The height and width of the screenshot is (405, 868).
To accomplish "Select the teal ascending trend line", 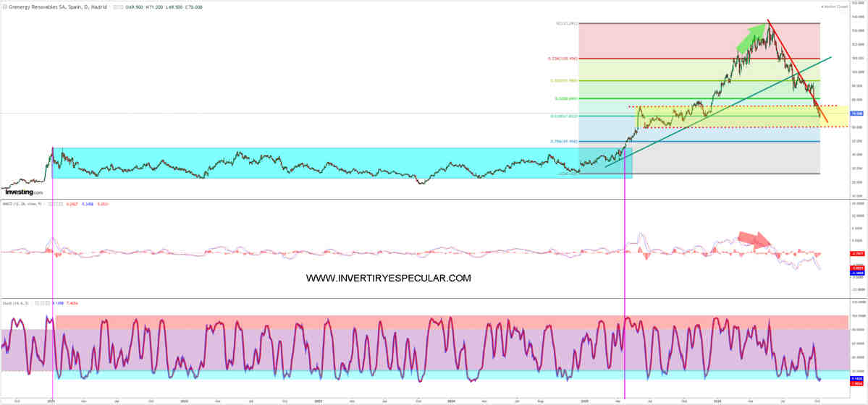I will pyautogui.click(x=719, y=111).
